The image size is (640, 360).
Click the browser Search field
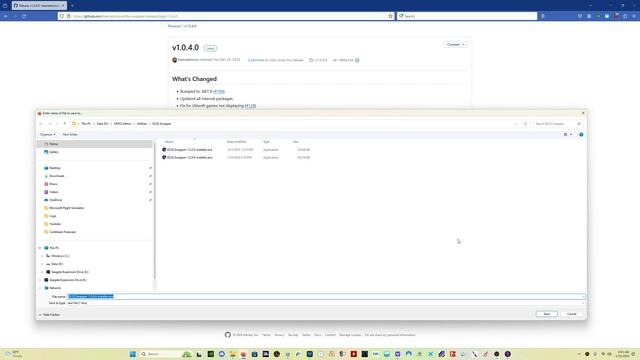[x=467, y=16]
